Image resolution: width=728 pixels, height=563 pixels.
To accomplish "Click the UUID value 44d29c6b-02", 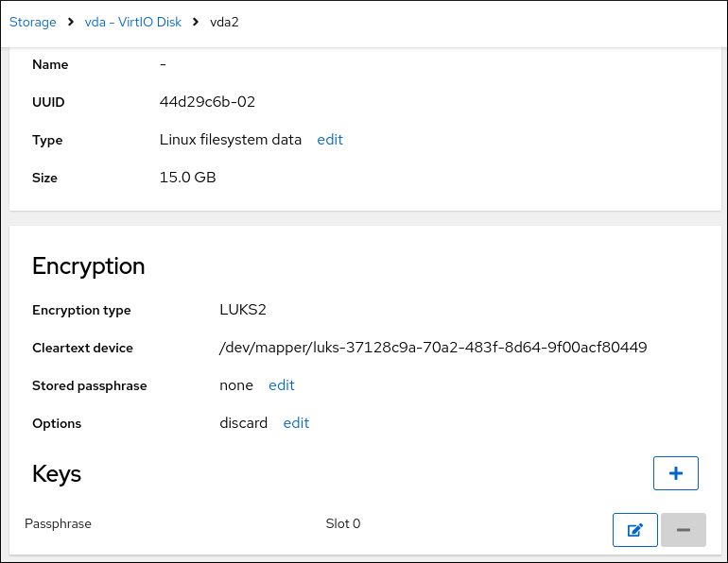I will coord(208,102).
